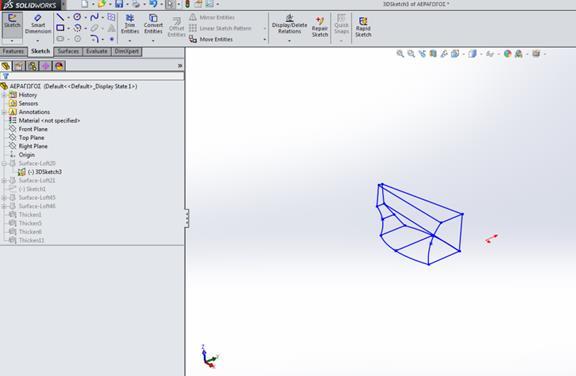576x376 pixels.
Task: Click the SolidWorks logo menu
Action: (x=30, y=5)
